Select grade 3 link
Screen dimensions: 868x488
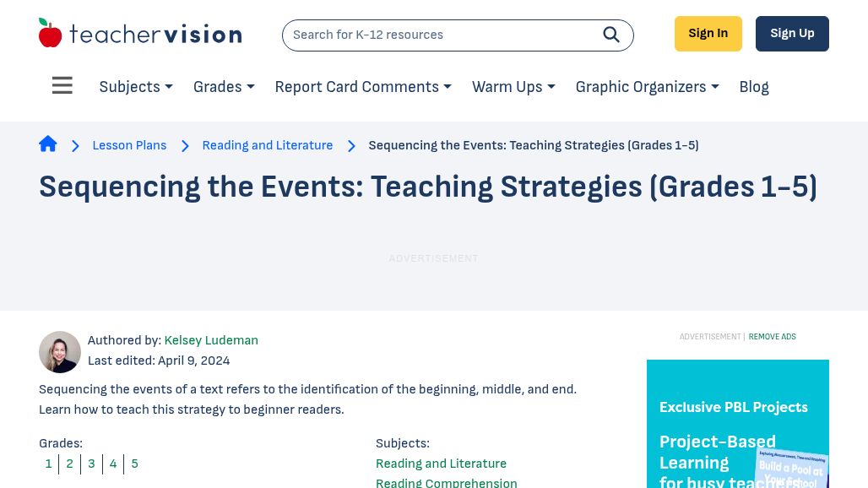(91, 464)
